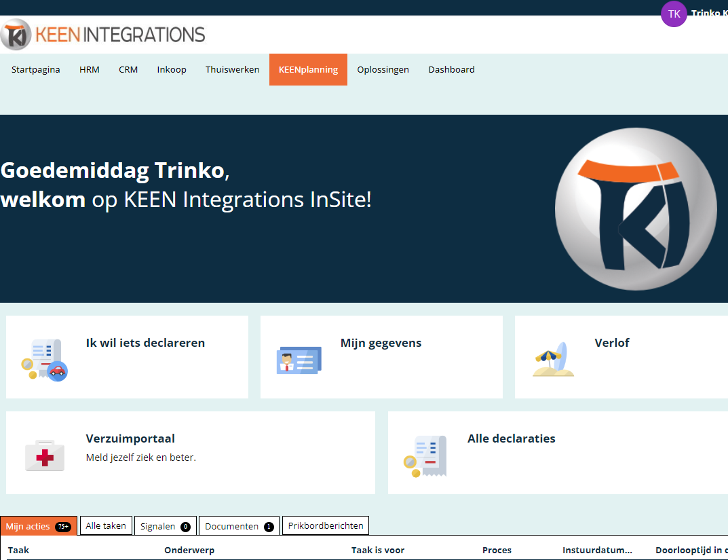Click 'Meld jezelf ziek en beter.' text
The width and height of the screenshot is (728, 560).
[x=140, y=458]
